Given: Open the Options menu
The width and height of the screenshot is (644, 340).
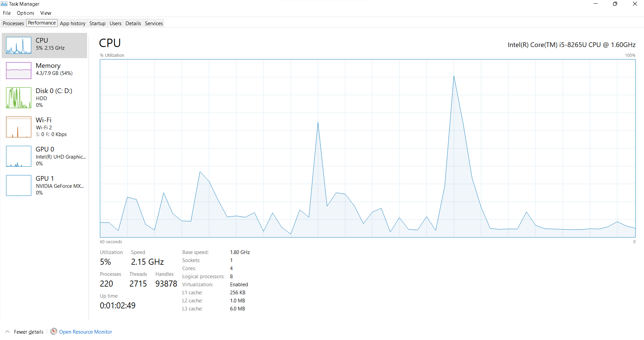Looking at the screenshot, I should click(x=25, y=13).
